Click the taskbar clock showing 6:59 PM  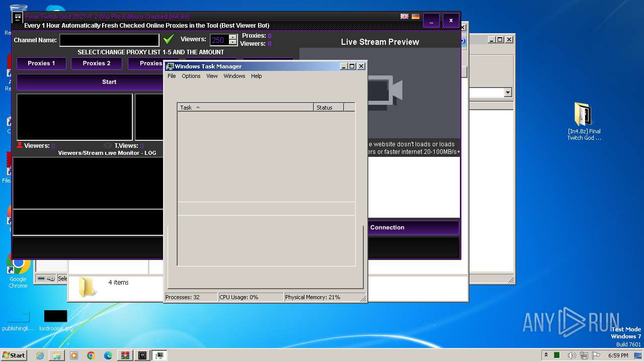(618, 355)
